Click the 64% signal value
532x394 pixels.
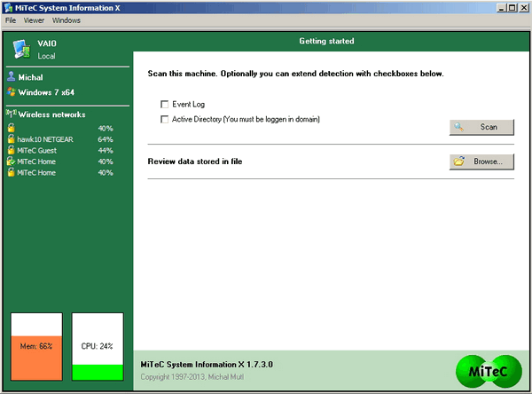coord(106,139)
